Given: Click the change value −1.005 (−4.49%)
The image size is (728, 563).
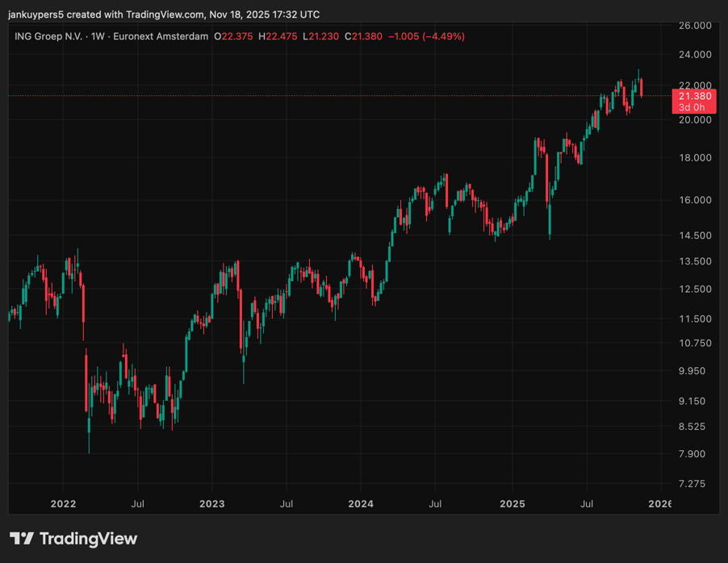Looking at the screenshot, I should 426,36.
